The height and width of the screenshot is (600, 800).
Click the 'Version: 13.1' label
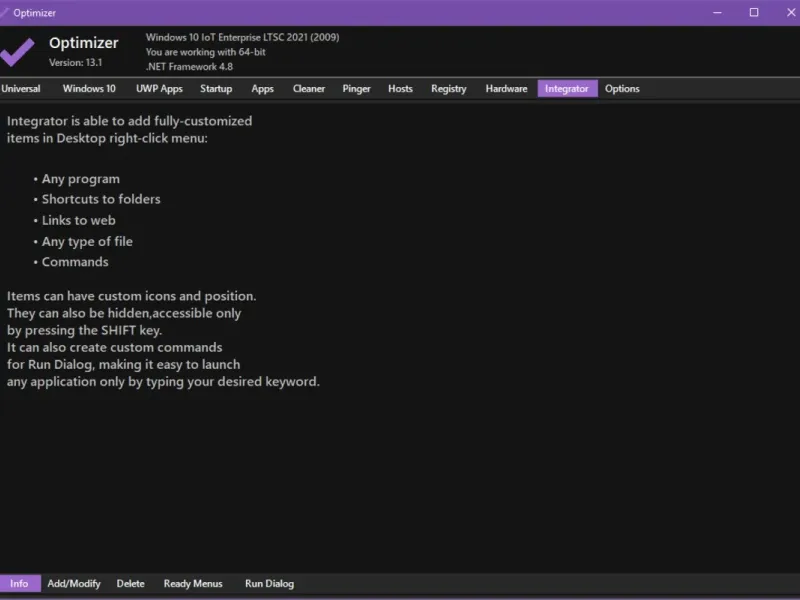pos(76,63)
